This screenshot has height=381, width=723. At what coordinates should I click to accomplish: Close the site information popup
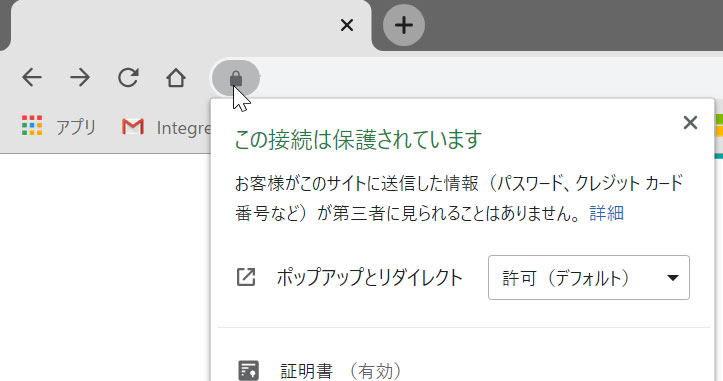(x=690, y=123)
